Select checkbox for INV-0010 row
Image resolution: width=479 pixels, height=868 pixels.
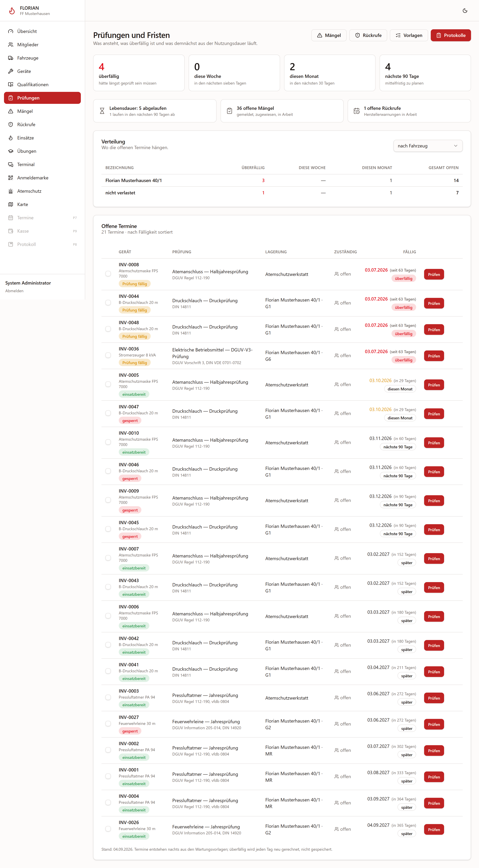click(x=108, y=442)
